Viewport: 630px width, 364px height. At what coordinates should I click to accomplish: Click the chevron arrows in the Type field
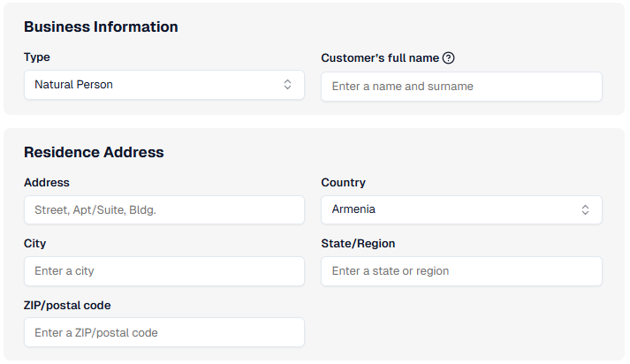(287, 85)
